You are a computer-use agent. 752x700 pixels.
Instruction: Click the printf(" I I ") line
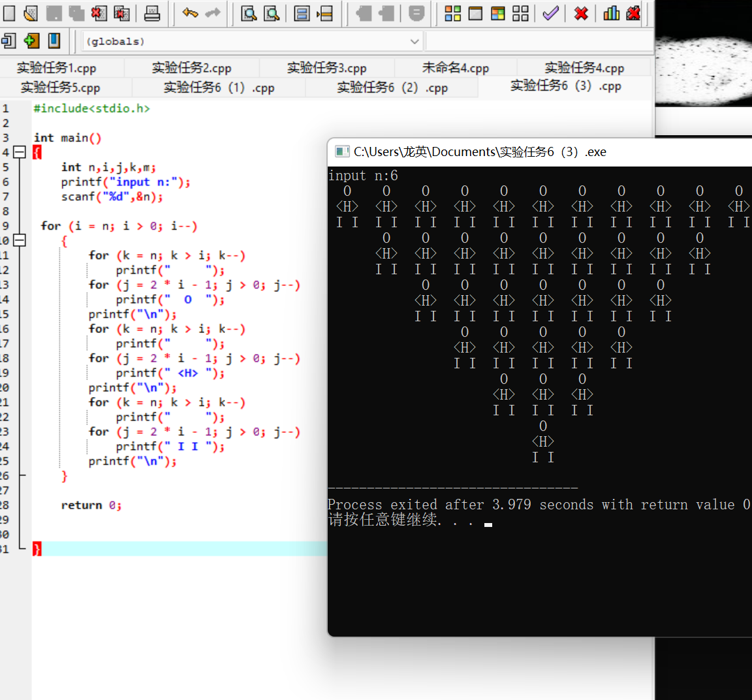point(170,446)
